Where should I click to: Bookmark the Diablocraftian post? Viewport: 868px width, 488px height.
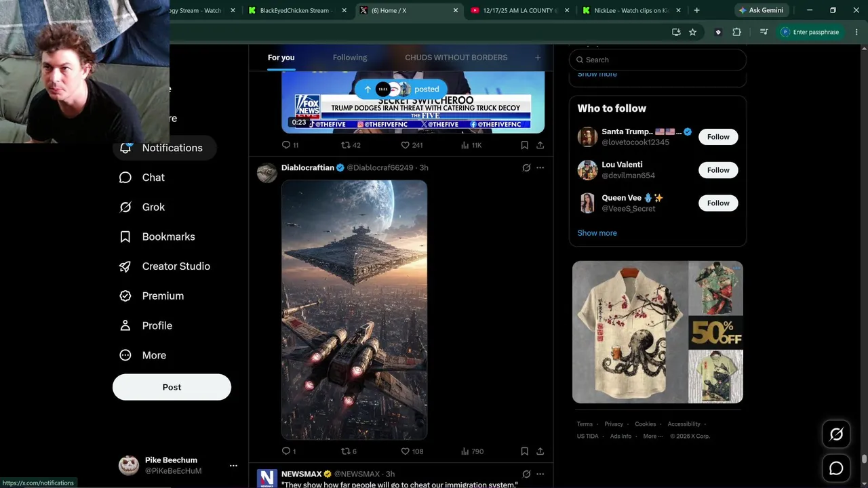(x=524, y=451)
